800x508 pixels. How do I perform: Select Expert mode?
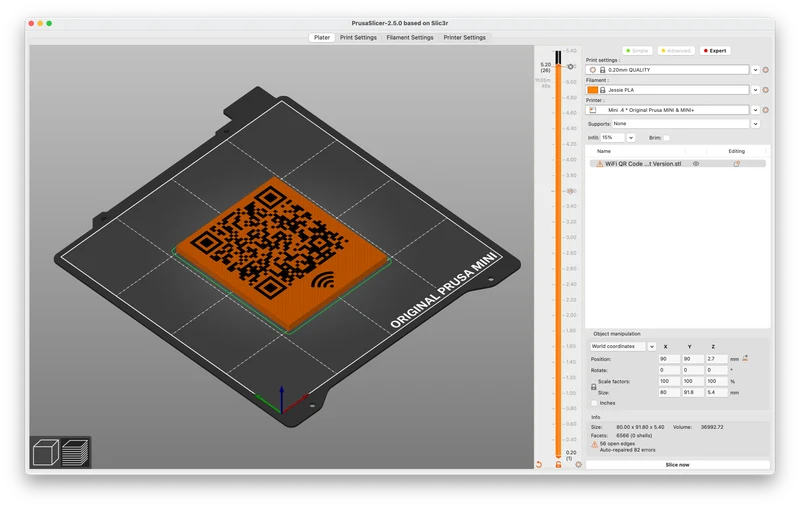coord(715,50)
